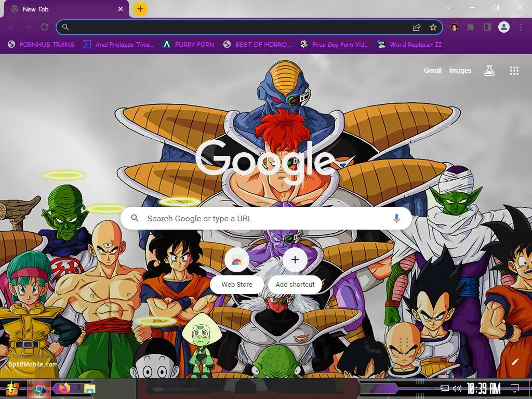Click the Add shortcut plus tile
The image size is (532, 399).
click(295, 271)
